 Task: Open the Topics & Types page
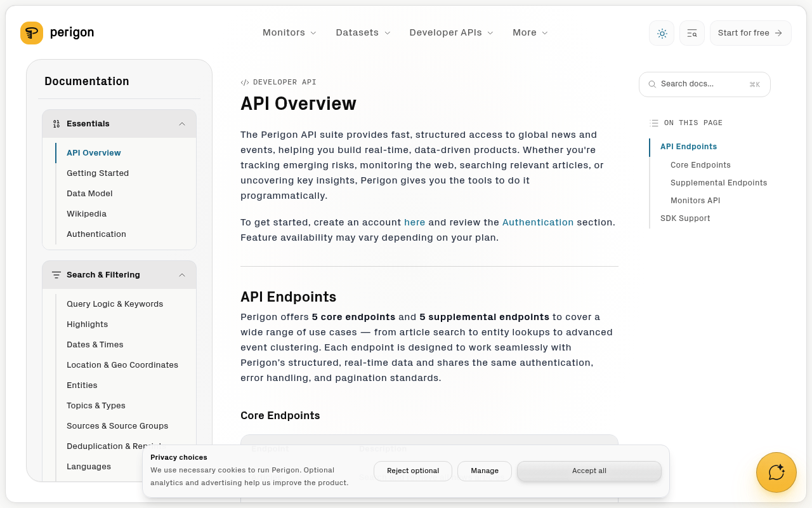point(96,406)
